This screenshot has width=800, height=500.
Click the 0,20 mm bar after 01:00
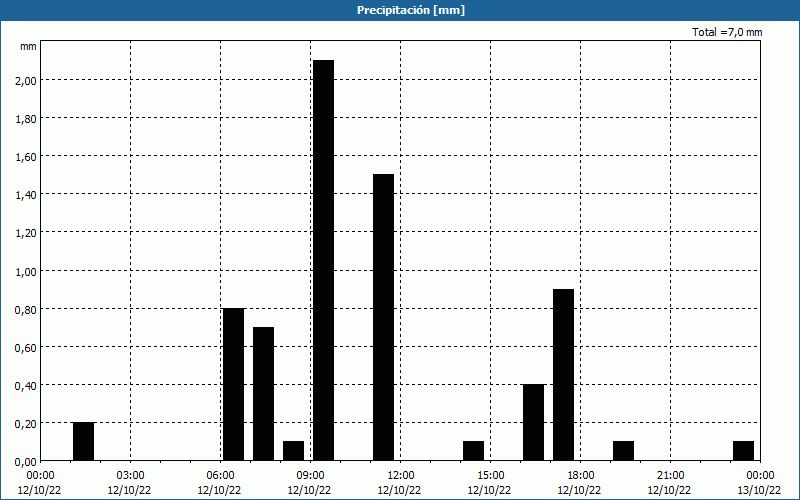tap(84, 441)
